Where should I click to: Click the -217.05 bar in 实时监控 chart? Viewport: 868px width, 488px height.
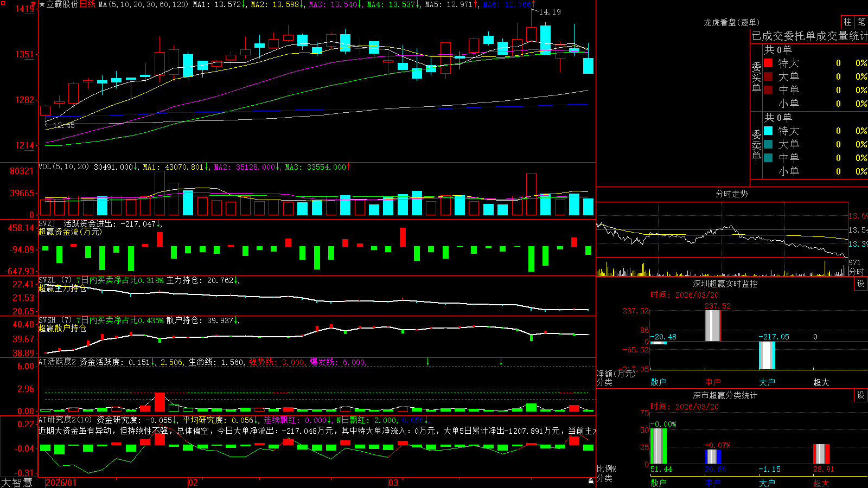tap(767, 355)
